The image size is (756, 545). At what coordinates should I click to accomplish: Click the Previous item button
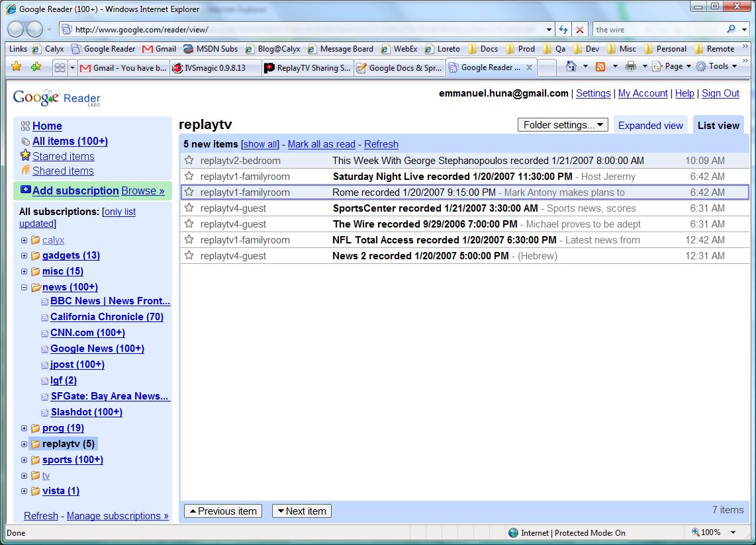pos(222,511)
